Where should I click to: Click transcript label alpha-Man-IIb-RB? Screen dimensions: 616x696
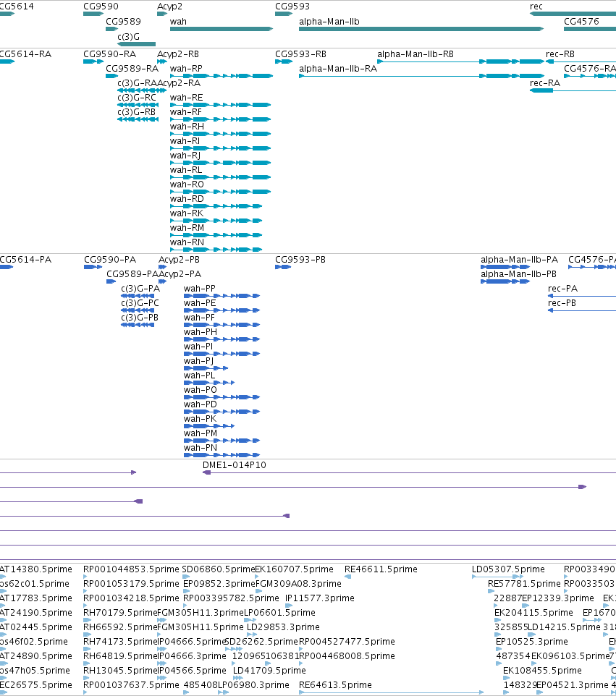pos(415,54)
